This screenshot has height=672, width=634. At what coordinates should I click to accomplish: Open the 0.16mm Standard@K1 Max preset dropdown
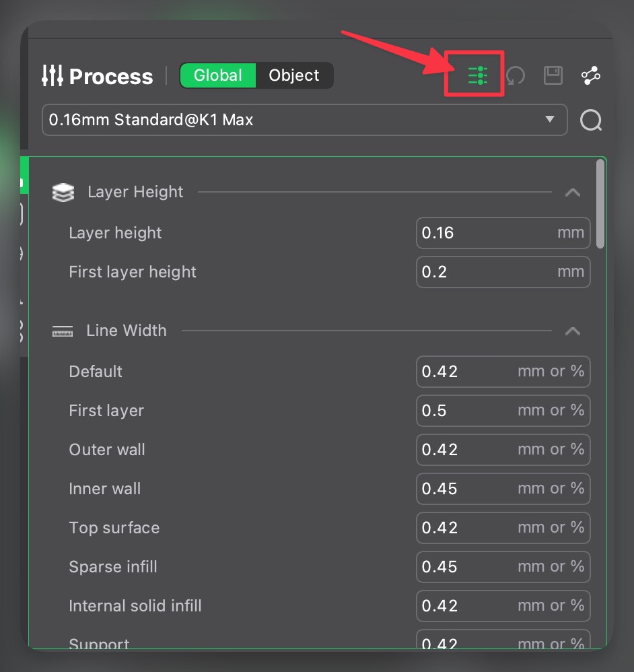click(x=304, y=121)
